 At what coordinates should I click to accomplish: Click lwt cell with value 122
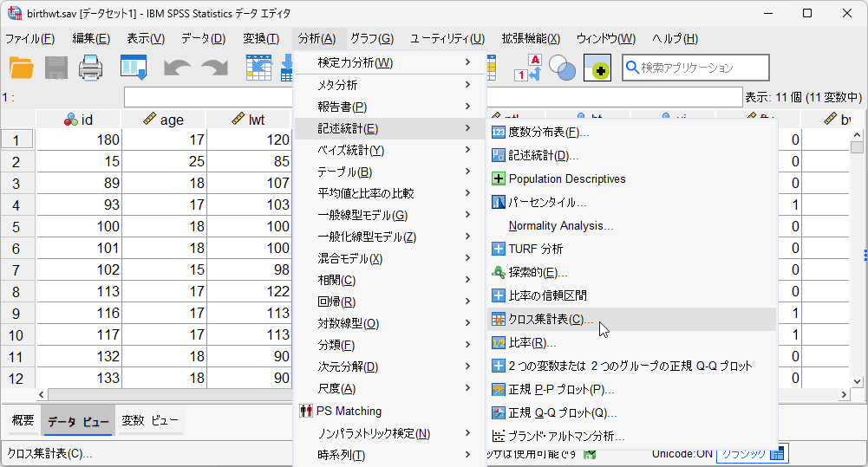(249, 291)
